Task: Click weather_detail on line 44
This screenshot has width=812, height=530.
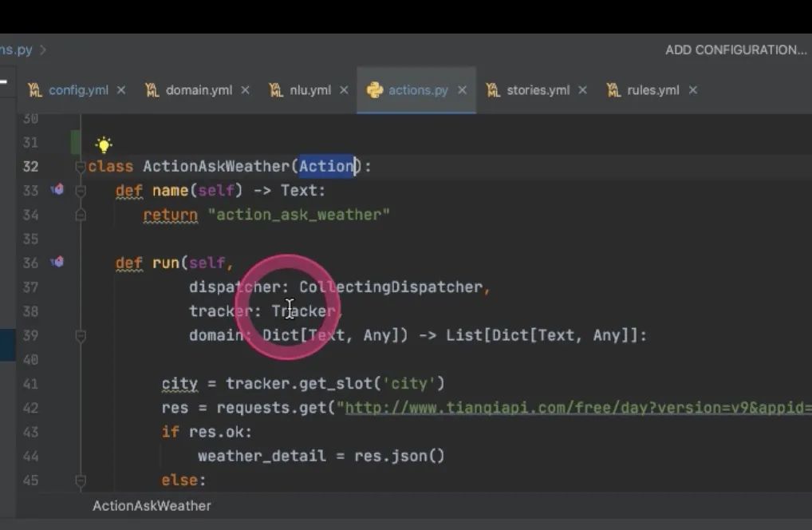Action: coord(262,456)
